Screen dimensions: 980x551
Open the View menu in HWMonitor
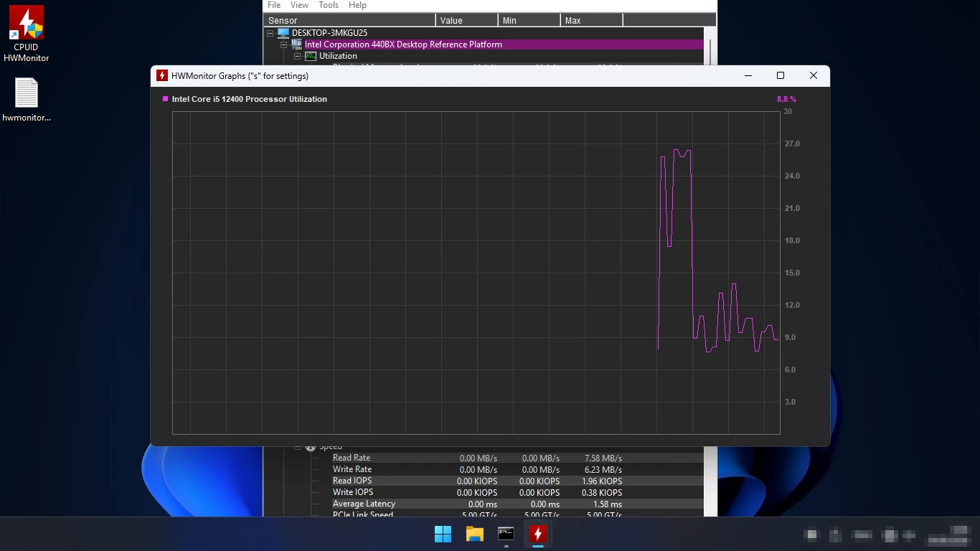300,5
